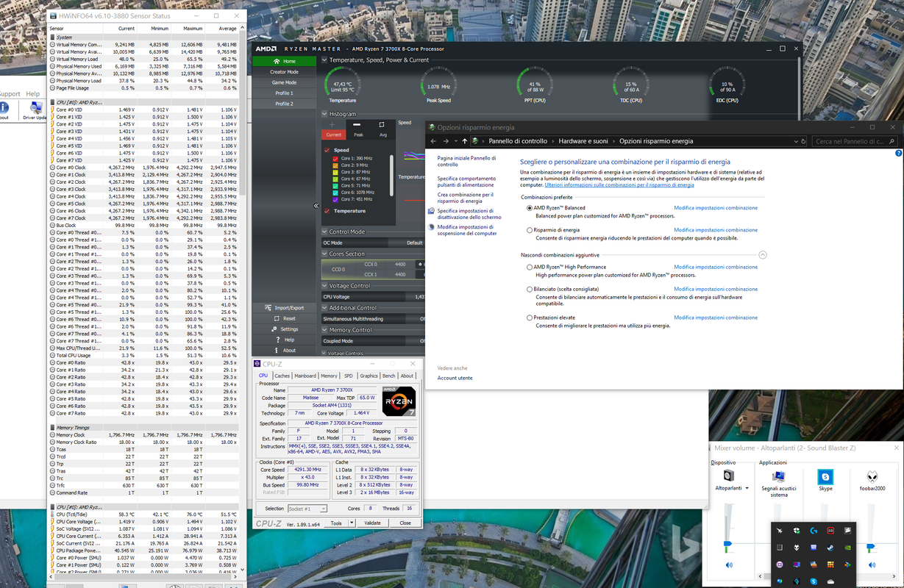Toggle Core 6: 1078 MHz checkbox
This screenshot has width=904, height=588.
tap(336, 193)
